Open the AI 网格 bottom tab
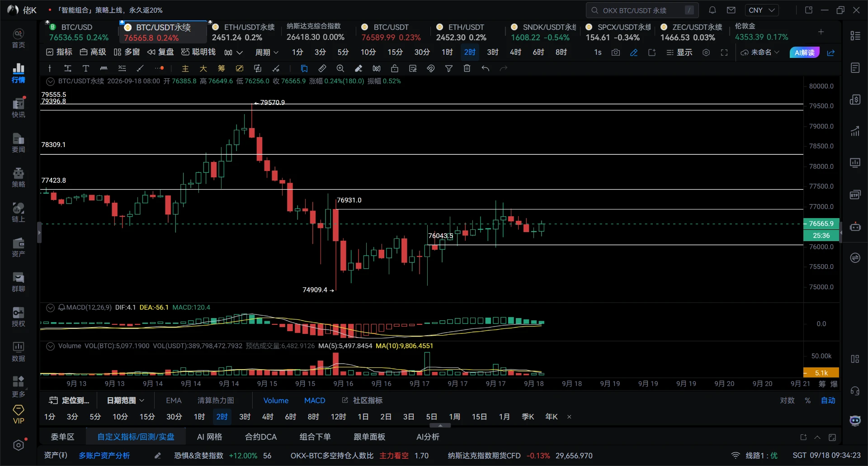 pos(209,437)
